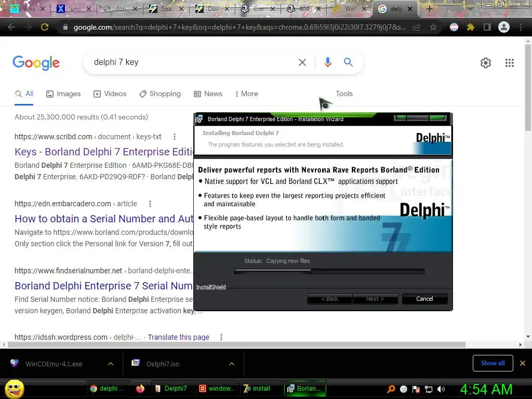Viewport: 532px width, 399px height.
Task: Open the Google apps grid
Action: 509,63
